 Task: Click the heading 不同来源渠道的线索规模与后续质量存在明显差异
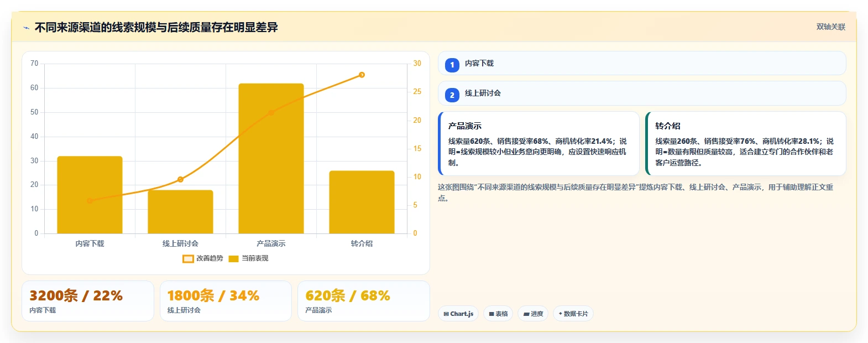pos(156,27)
